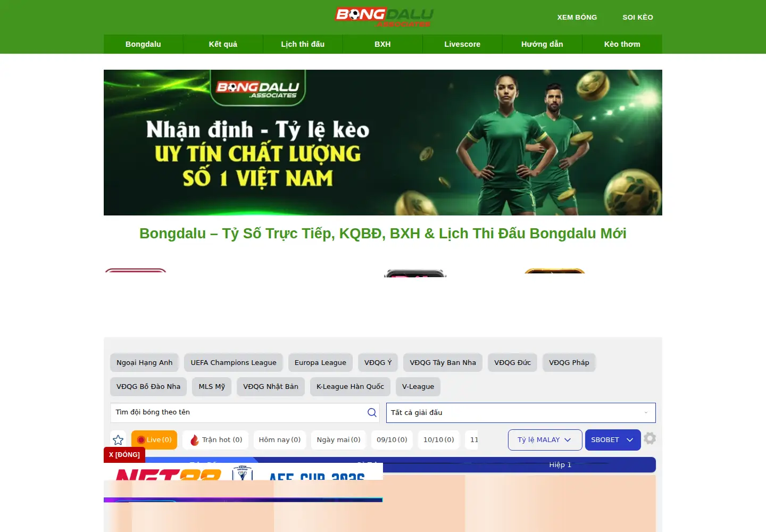The image size is (766, 532).
Task: Open the Livescore menu item
Action: tap(462, 44)
